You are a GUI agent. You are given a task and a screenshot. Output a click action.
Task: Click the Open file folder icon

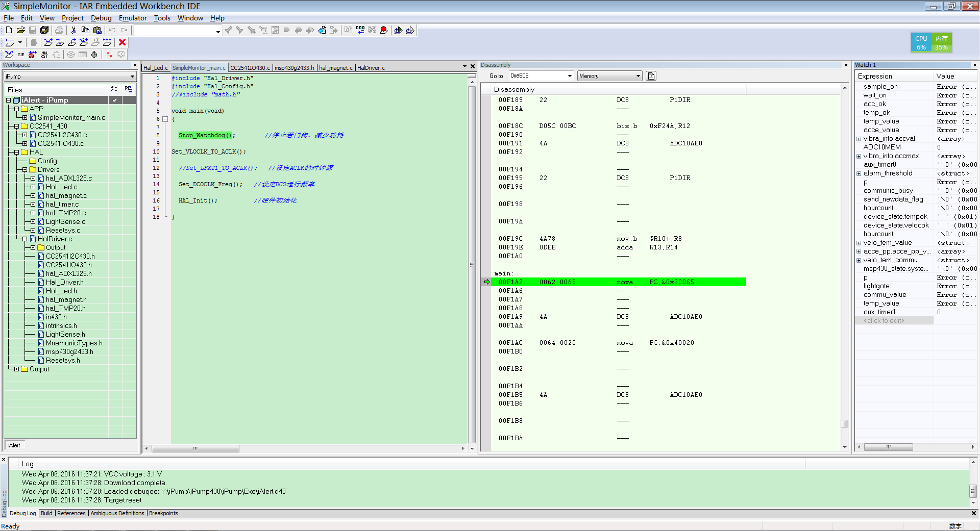[x=20, y=30]
